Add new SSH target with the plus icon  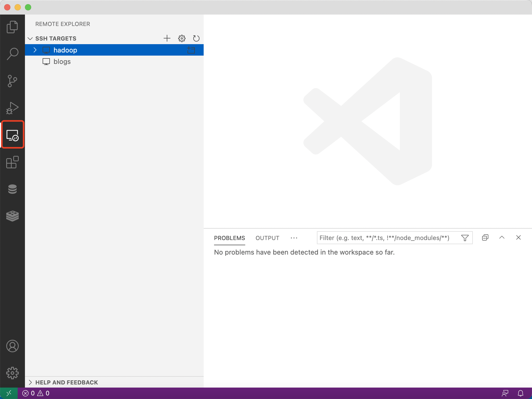coord(167,38)
